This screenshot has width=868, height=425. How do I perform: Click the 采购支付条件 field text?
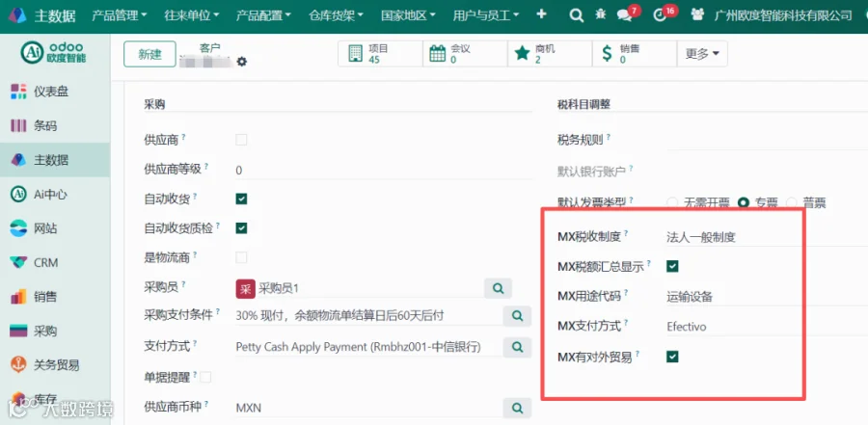tap(339, 315)
